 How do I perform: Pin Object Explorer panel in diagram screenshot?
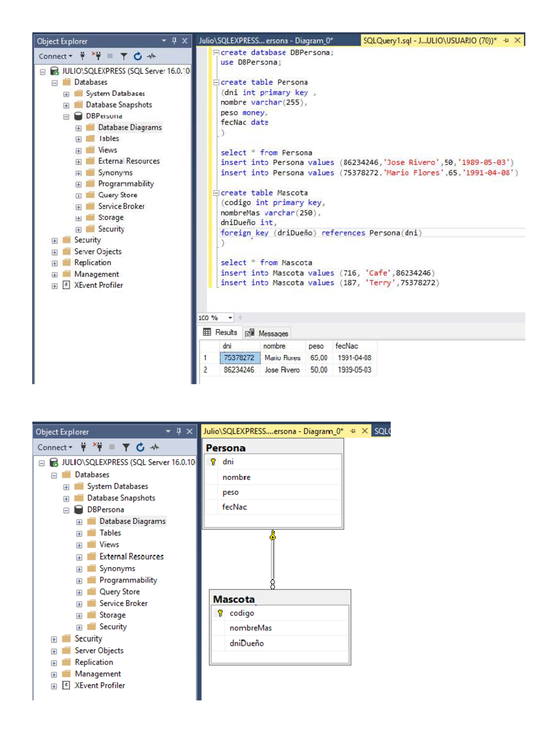[x=179, y=431]
